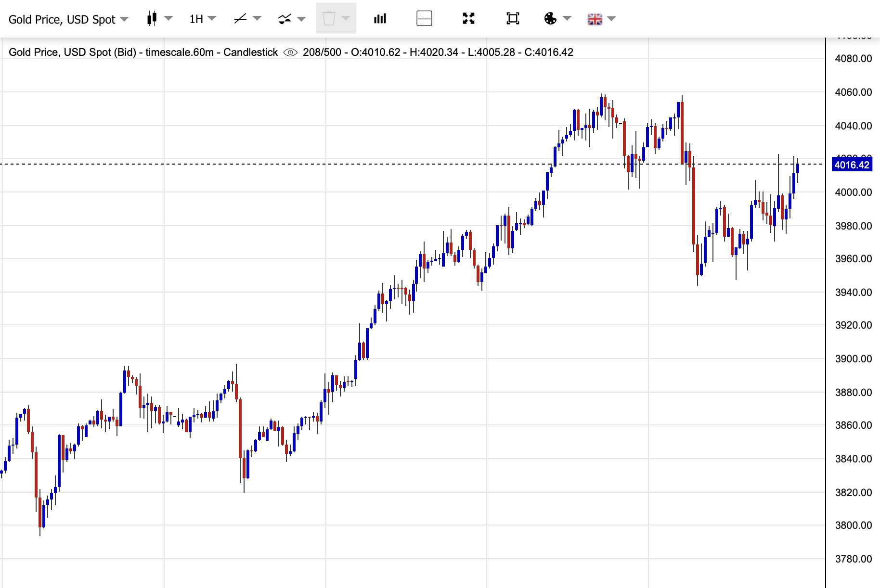Viewport: 880px width, 588px height.
Task: Click the candlestick chart type icon
Action: (x=152, y=19)
